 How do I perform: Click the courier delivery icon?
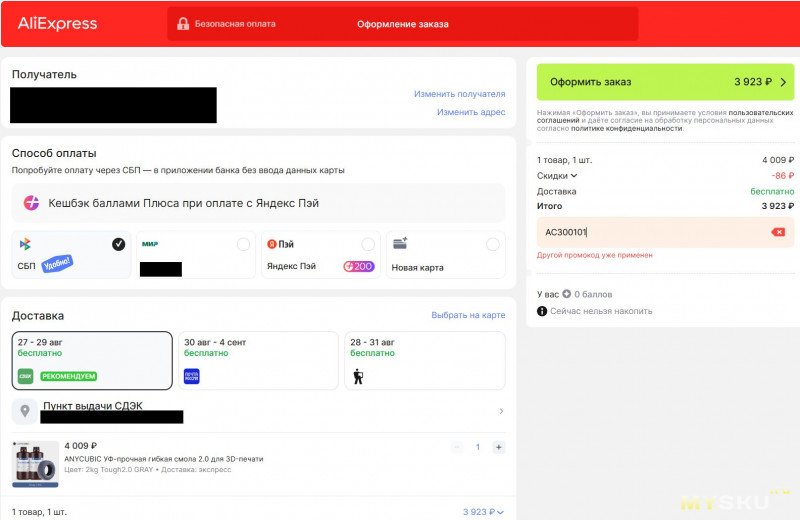coord(358,377)
